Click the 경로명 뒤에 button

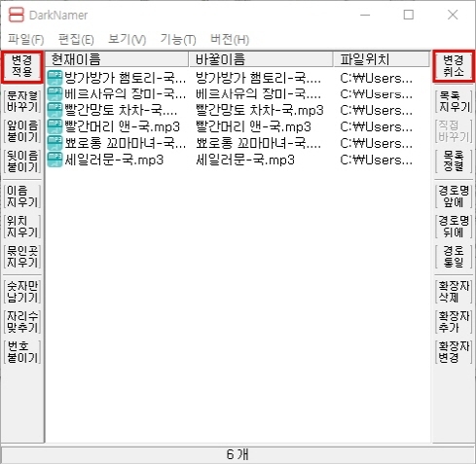pyautogui.click(x=454, y=227)
